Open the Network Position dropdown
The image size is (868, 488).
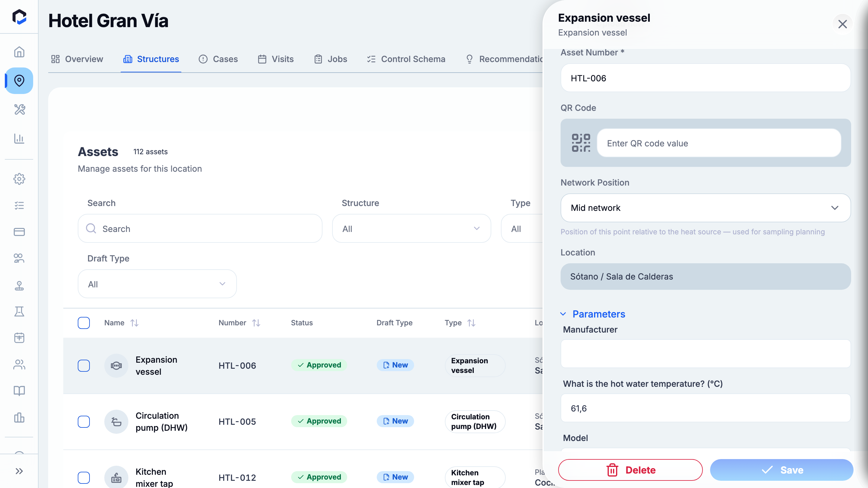tap(705, 208)
